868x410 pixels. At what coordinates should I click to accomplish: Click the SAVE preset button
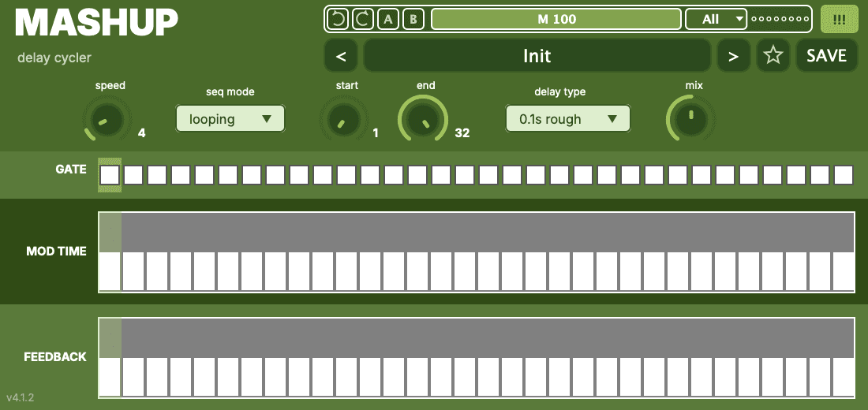(x=826, y=56)
